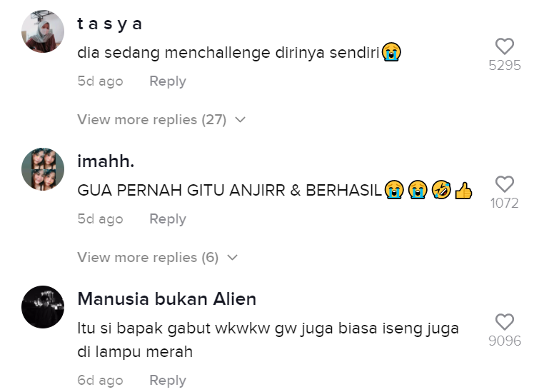Like tasya's comment with the heart icon

(505, 46)
